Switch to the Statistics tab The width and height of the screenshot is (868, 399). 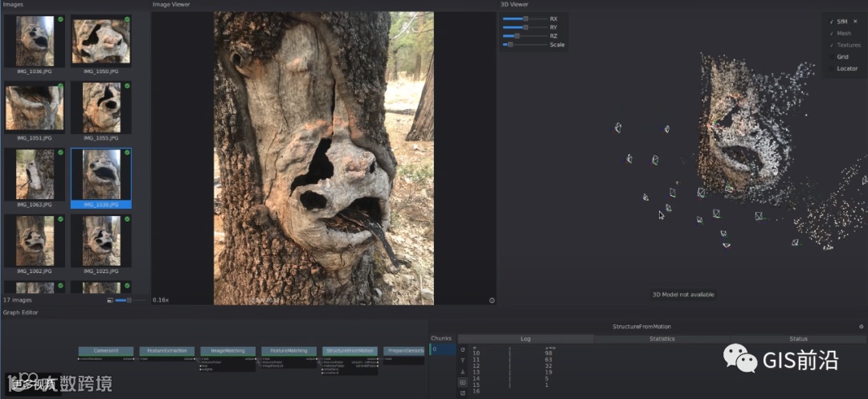point(662,339)
